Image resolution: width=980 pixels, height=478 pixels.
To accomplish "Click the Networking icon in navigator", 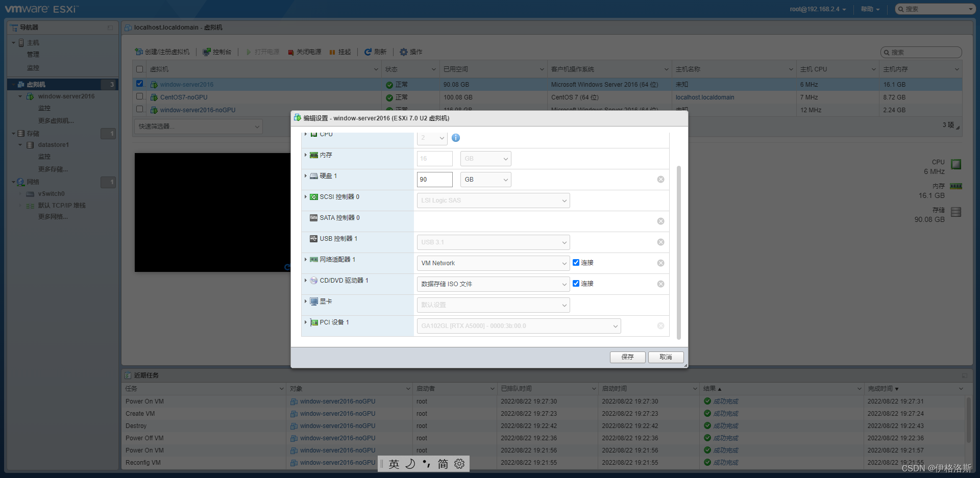I will pos(21,182).
